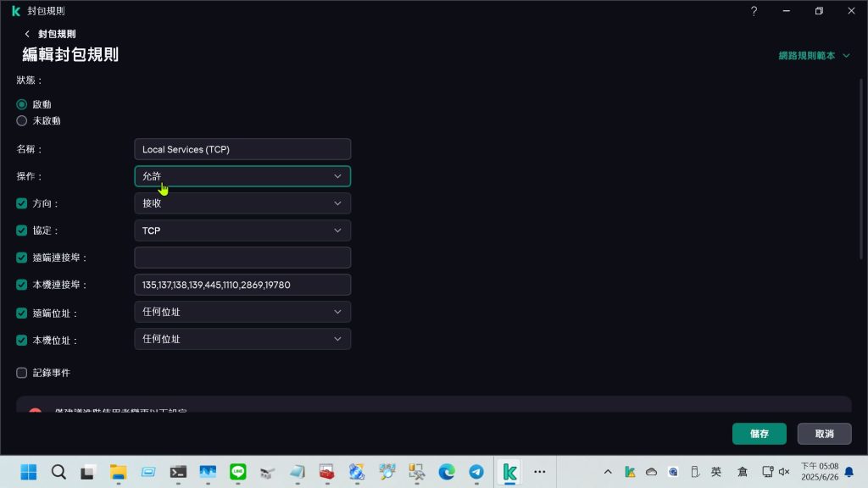Uncheck the 方向 checkbox
868x488 pixels.
tap(22, 204)
